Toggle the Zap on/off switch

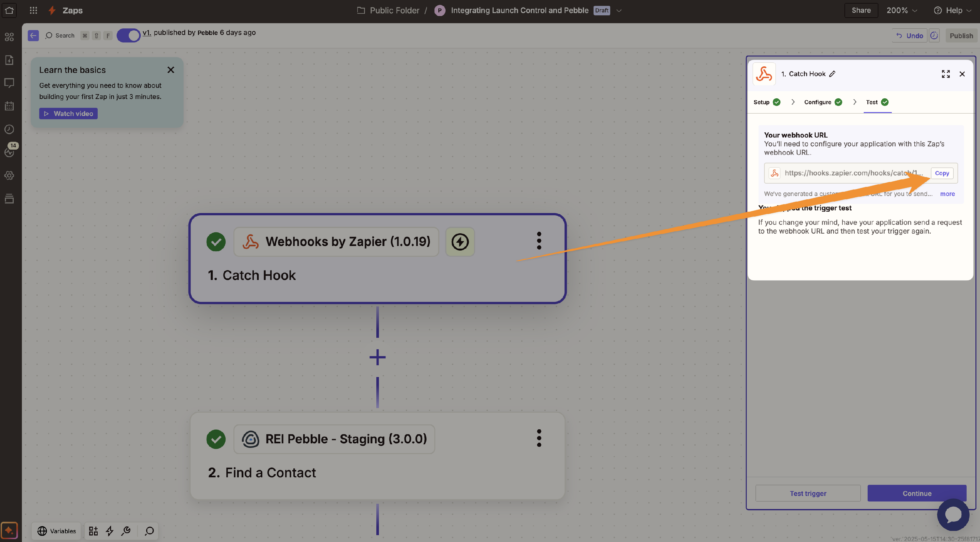129,35
